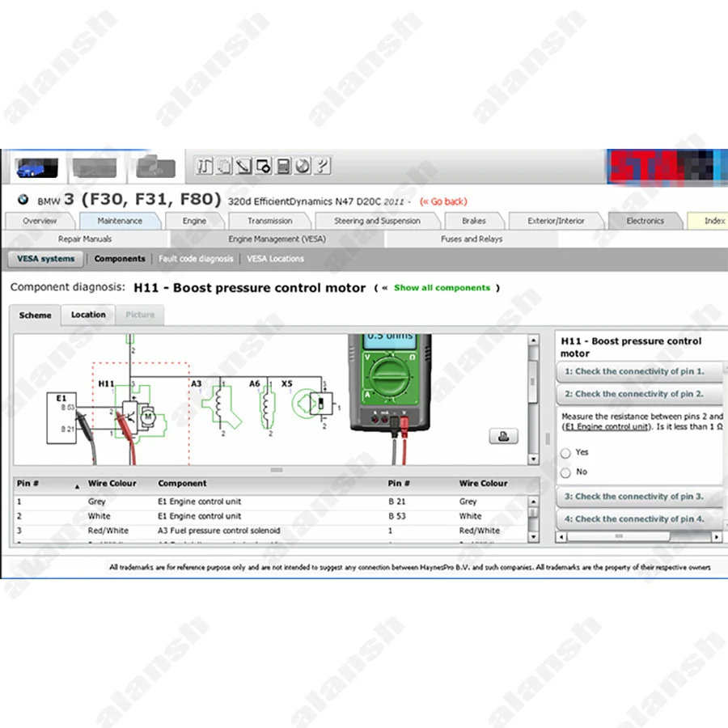The width and height of the screenshot is (728, 728).
Task: Click scheme scrollbar up arrow
Action: click(534, 341)
